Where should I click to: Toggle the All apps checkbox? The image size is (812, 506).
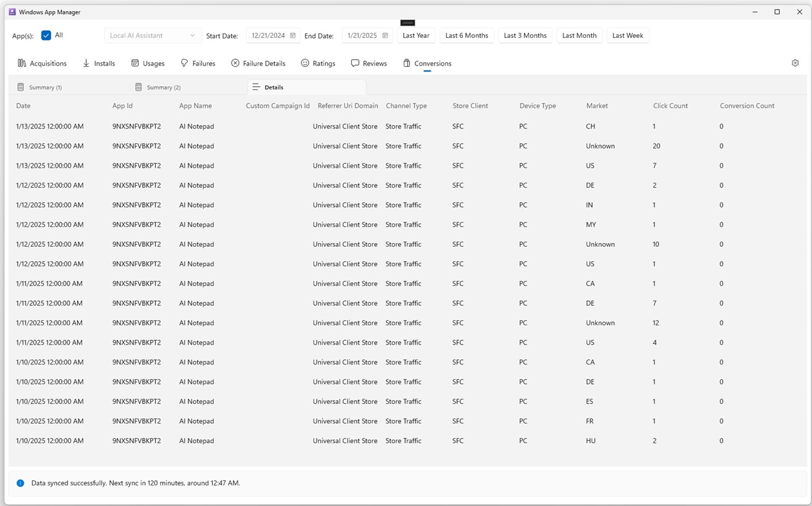46,35
